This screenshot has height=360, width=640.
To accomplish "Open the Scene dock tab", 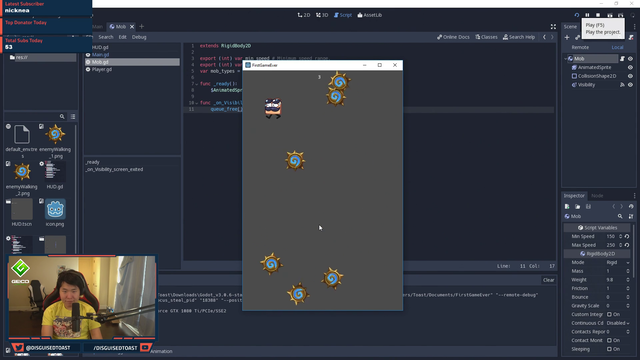I will (x=570, y=27).
